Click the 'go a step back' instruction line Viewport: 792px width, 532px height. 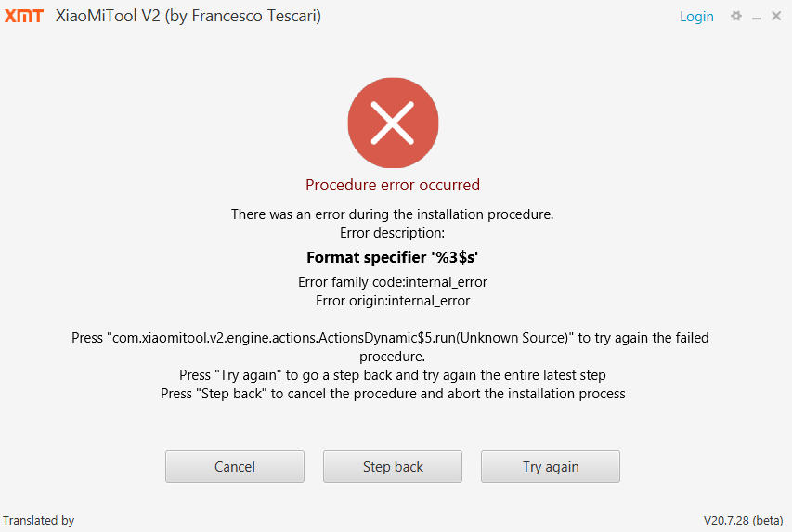[x=393, y=375]
